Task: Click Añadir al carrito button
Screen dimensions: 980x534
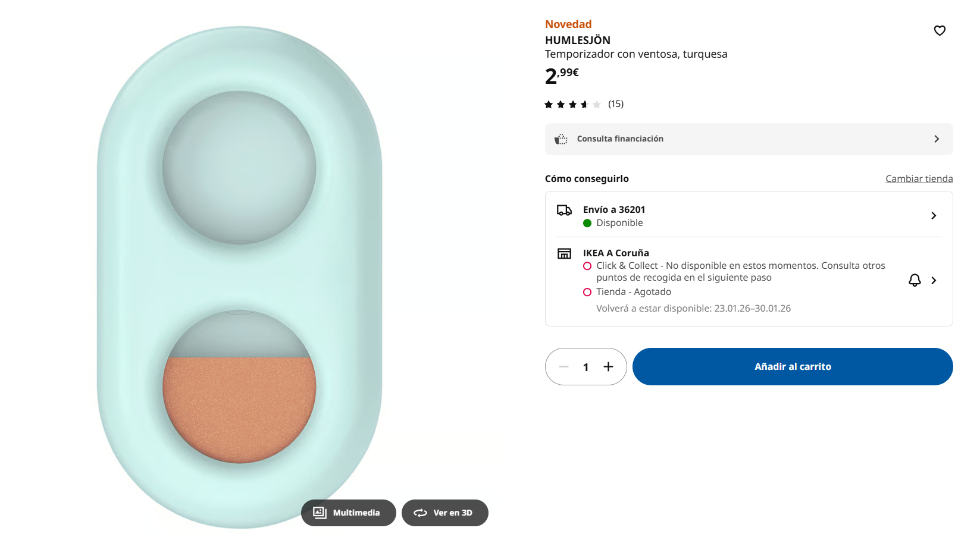Action: click(x=793, y=367)
